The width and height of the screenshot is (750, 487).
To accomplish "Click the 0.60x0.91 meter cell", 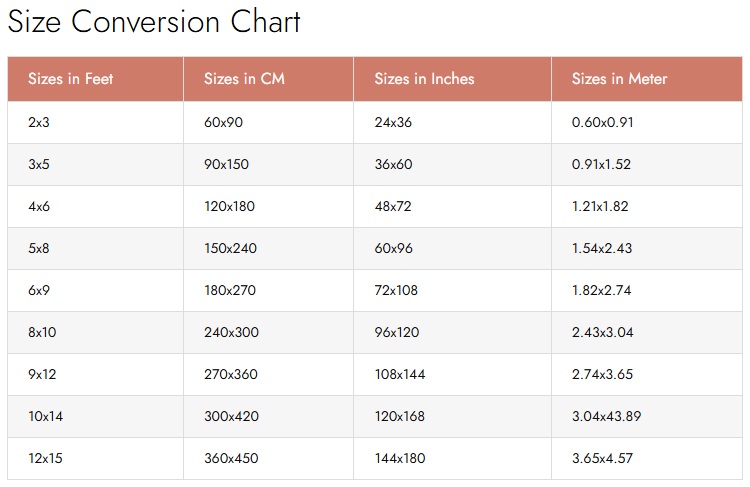I will [x=647, y=122].
